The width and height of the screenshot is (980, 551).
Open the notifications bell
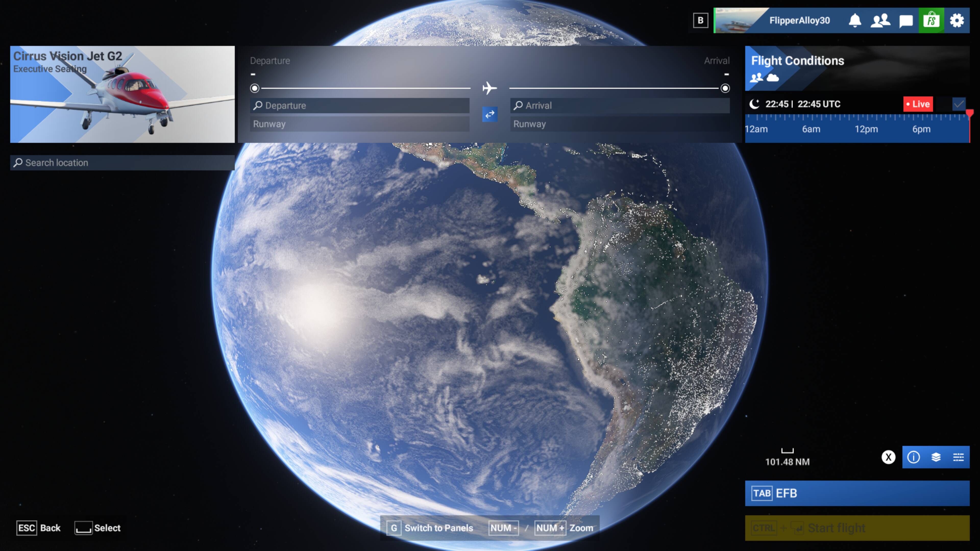click(x=855, y=20)
